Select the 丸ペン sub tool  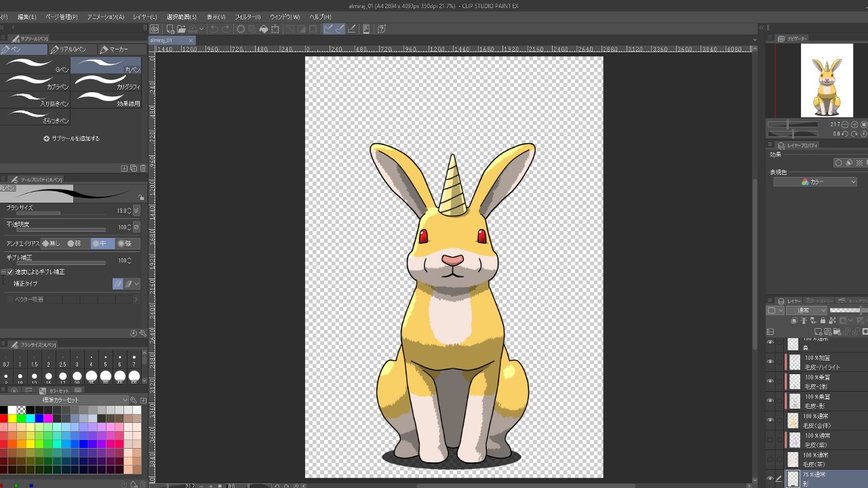pyautogui.click(x=106, y=65)
